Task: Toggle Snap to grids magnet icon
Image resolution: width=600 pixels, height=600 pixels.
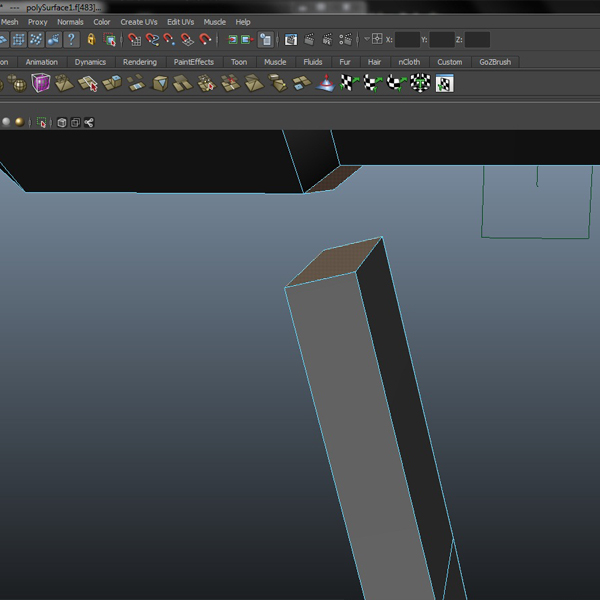Action: point(134,39)
